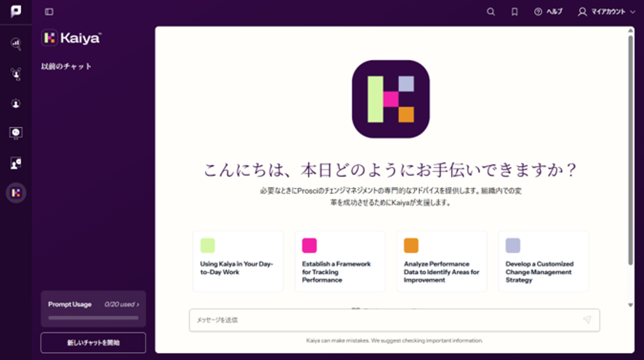Open the presentation screen sidebar icon
The height and width of the screenshot is (360, 644).
(x=16, y=133)
